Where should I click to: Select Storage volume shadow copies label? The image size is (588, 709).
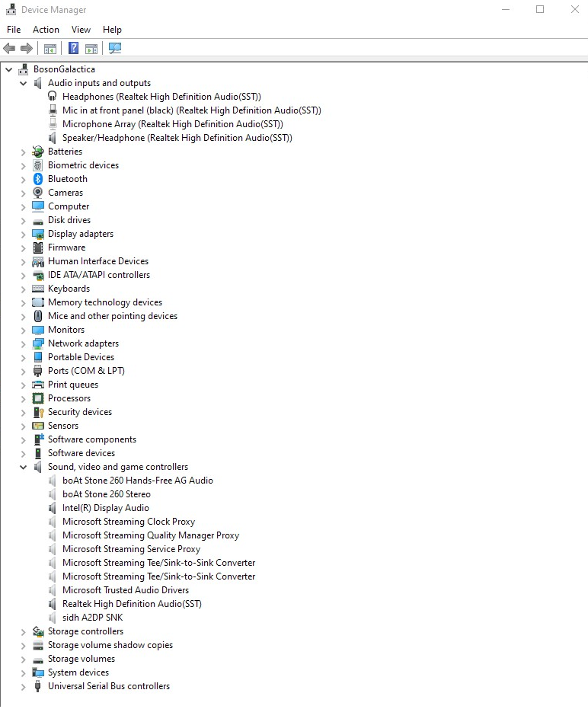click(x=110, y=645)
